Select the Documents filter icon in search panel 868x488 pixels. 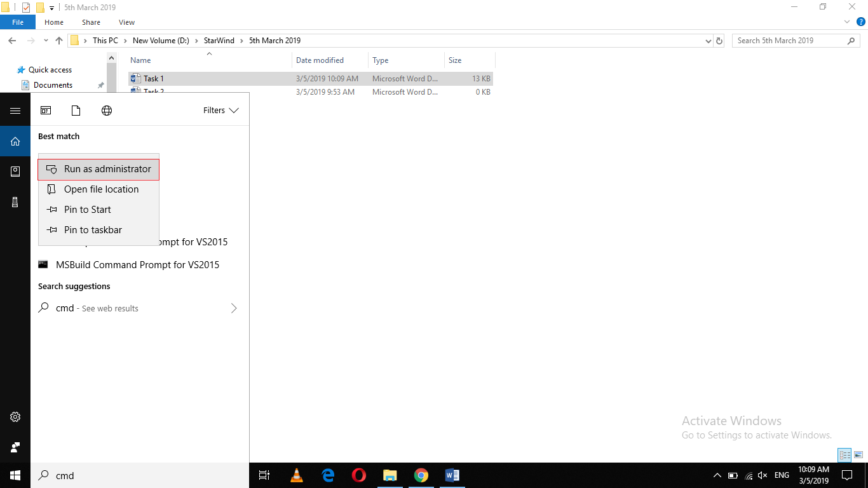point(76,110)
